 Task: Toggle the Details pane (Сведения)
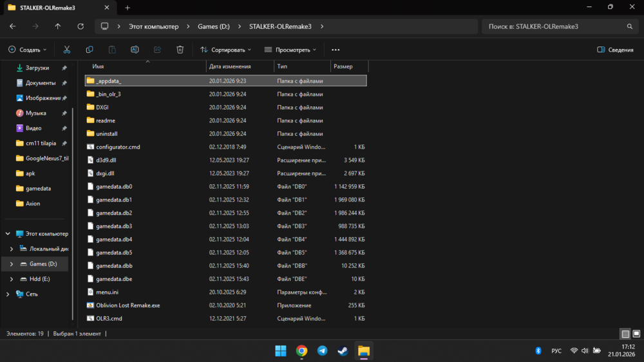click(x=615, y=50)
